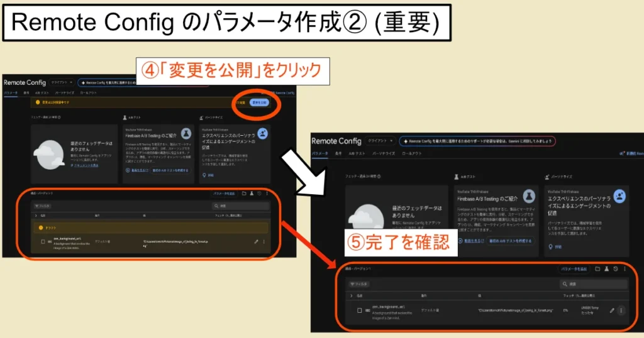This screenshot has height=338, width=644.
Task: Click flask experiment icon in step 5 toolbar
Action: (607, 269)
